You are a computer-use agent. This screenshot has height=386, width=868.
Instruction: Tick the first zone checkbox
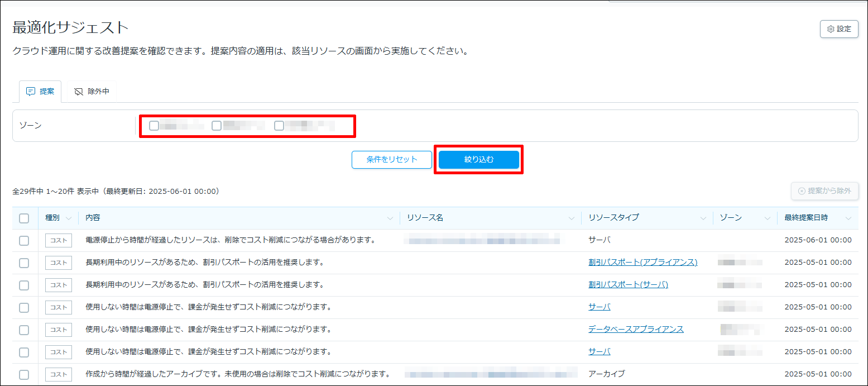pos(154,126)
